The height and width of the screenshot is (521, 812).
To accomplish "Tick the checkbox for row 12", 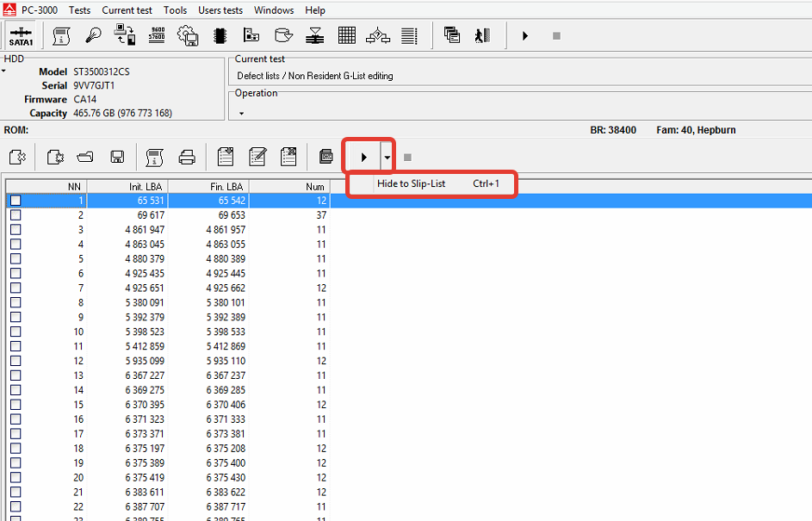I will [x=15, y=361].
